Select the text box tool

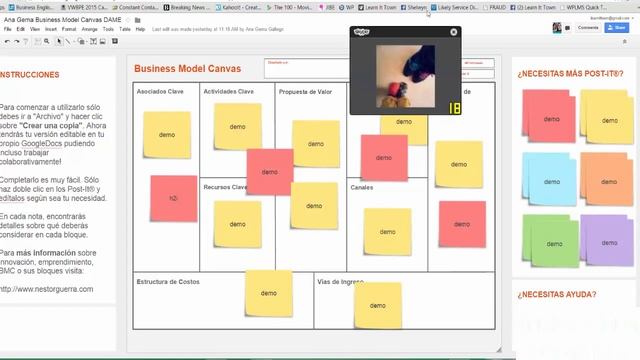[93, 41]
